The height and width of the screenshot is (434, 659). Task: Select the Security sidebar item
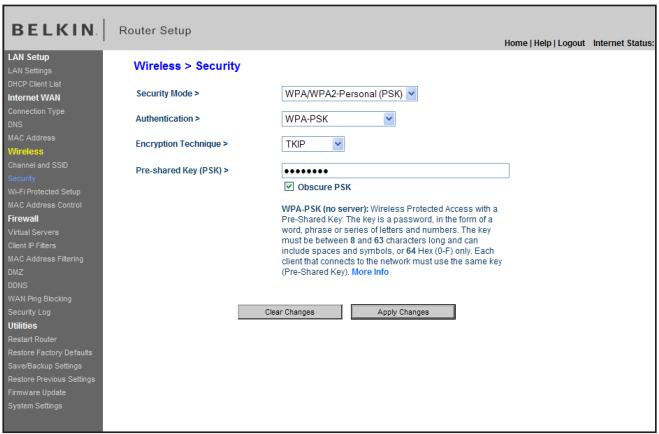click(x=22, y=179)
